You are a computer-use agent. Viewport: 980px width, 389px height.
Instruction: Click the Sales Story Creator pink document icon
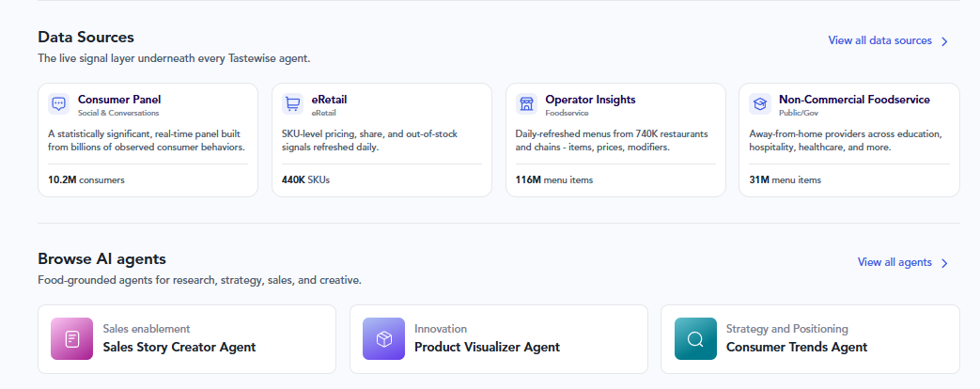tap(71, 339)
